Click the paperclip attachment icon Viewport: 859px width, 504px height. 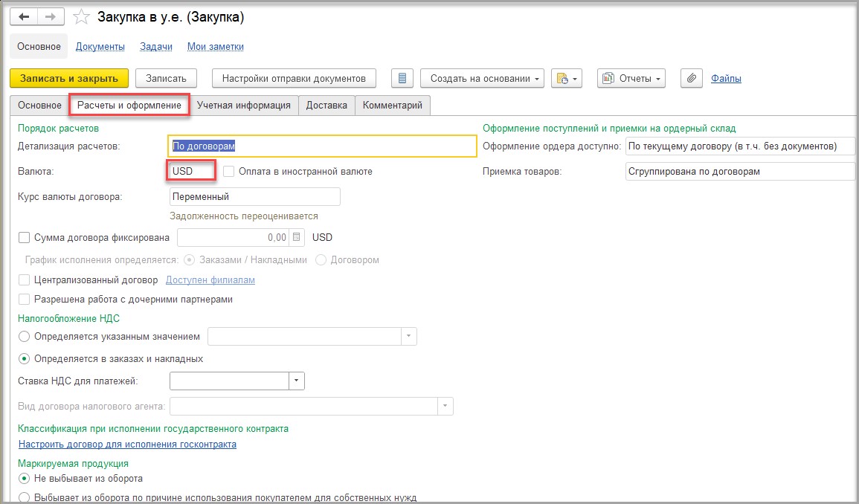[x=692, y=78]
